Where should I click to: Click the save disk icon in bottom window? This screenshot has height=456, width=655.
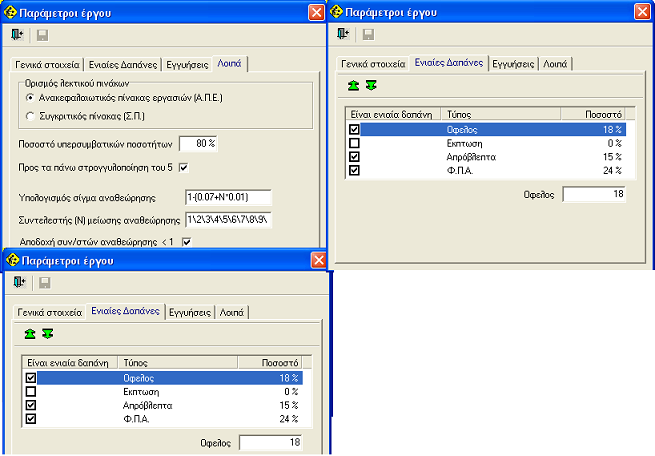45,283
